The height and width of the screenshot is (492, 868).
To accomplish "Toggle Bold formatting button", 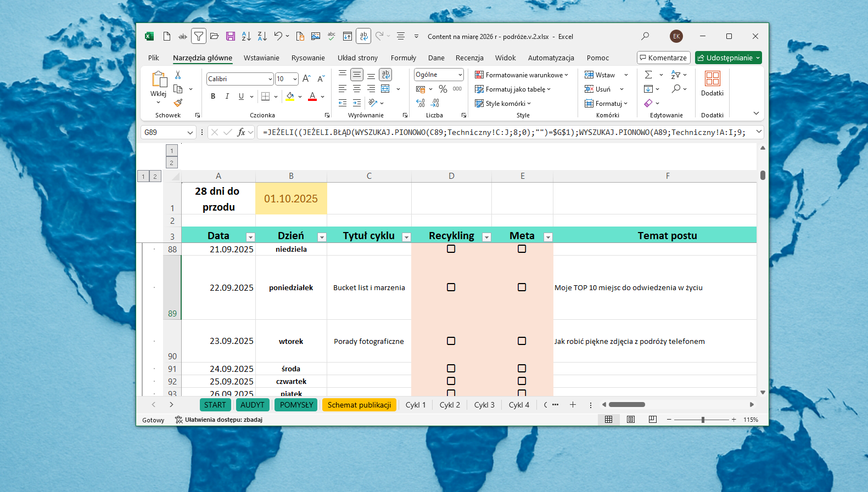I will click(x=213, y=96).
